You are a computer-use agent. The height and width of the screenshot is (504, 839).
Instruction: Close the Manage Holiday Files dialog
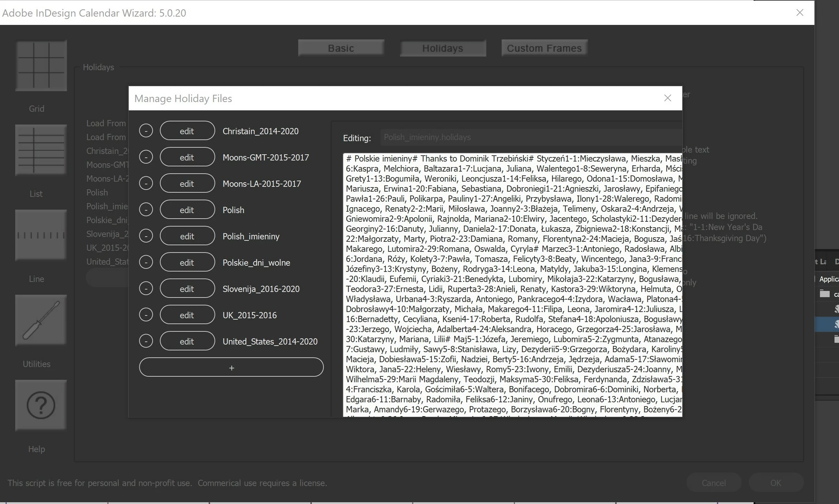pos(667,98)
